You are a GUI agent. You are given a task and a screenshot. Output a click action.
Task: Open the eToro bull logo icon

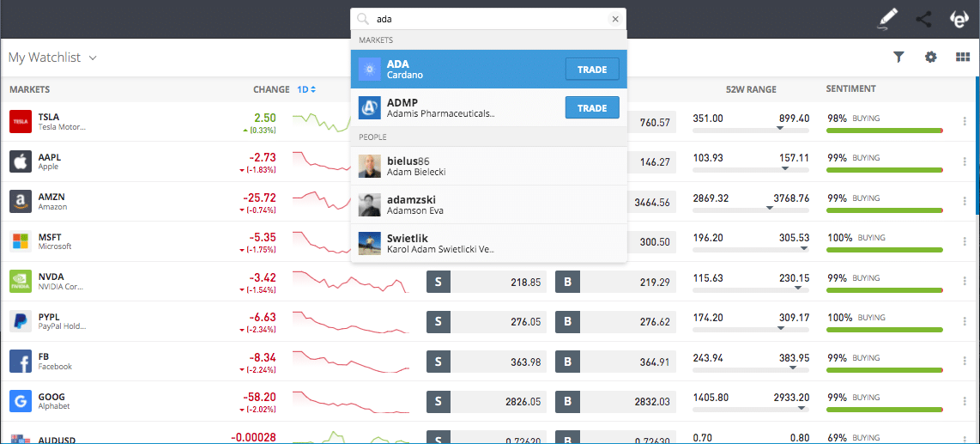click(959, 20)
